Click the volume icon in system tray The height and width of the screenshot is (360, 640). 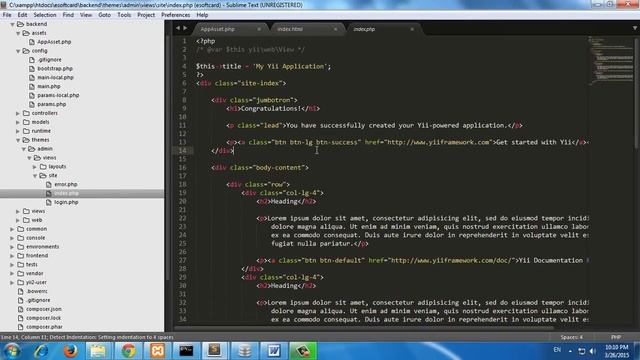[x=593, y=351]
